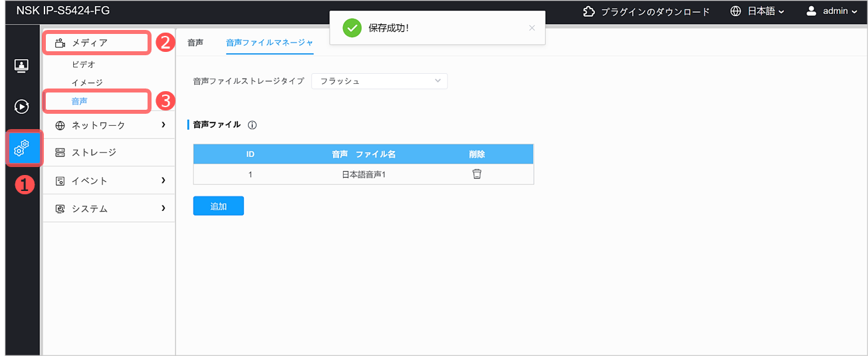868x356 pixels.
Task: Click the admin user avatar icon
Action: click(x=811, y=11)
